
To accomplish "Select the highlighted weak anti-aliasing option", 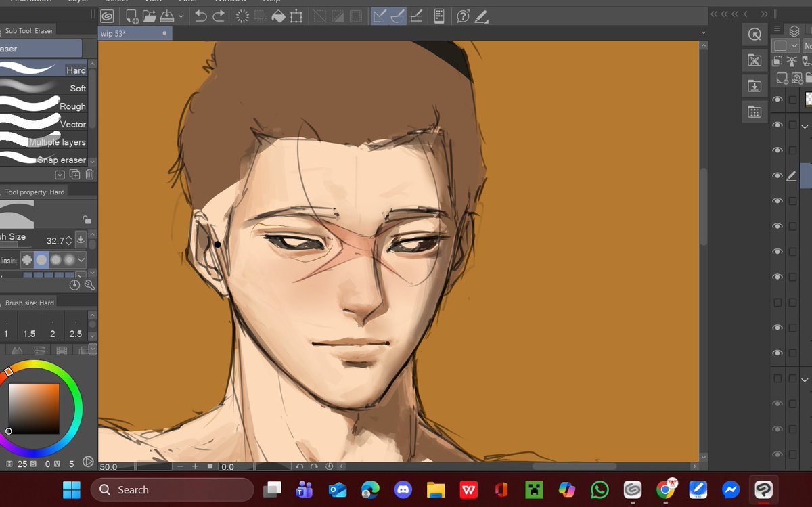I will [41, 260].
